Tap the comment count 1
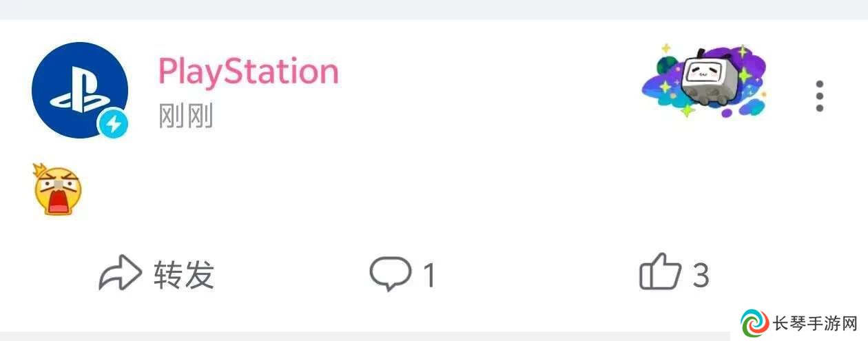 tap(428, 276)
